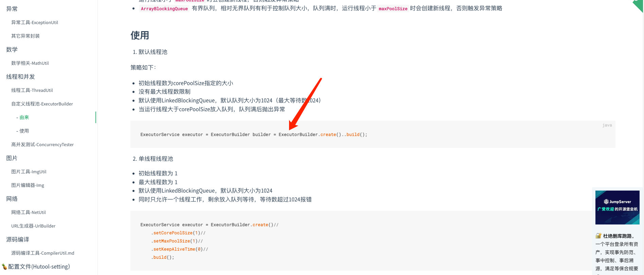This screenshot has height=275, width=644.
Task: Open URL生成器-UrlBuilder page
Action: (33, 226)
